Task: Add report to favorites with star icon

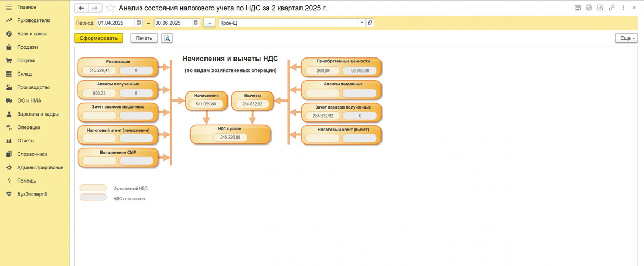Action: (x=111, y=8)
